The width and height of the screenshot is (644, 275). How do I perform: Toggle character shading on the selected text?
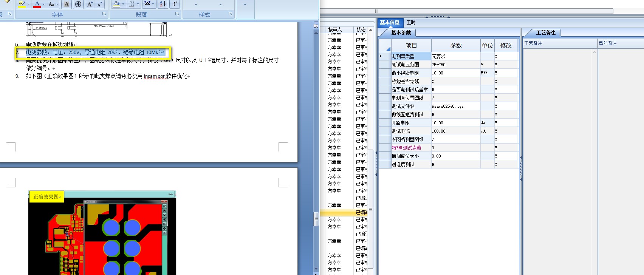67,4
